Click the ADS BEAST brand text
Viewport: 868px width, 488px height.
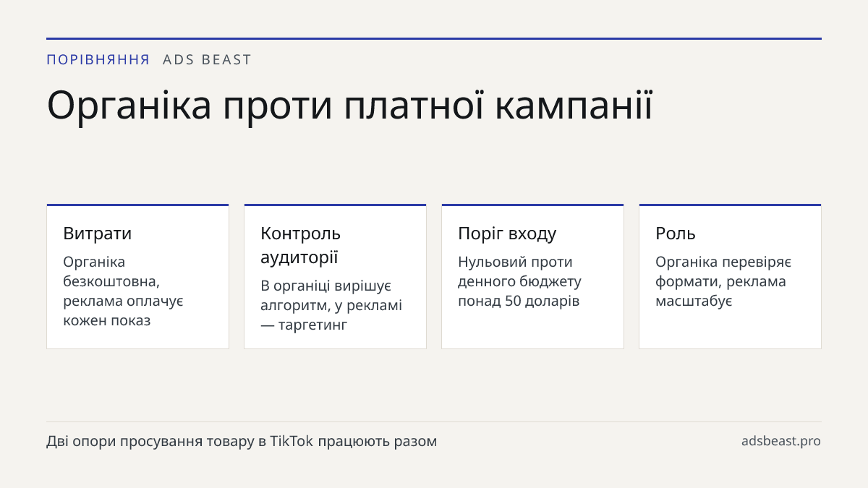(207, 60)
